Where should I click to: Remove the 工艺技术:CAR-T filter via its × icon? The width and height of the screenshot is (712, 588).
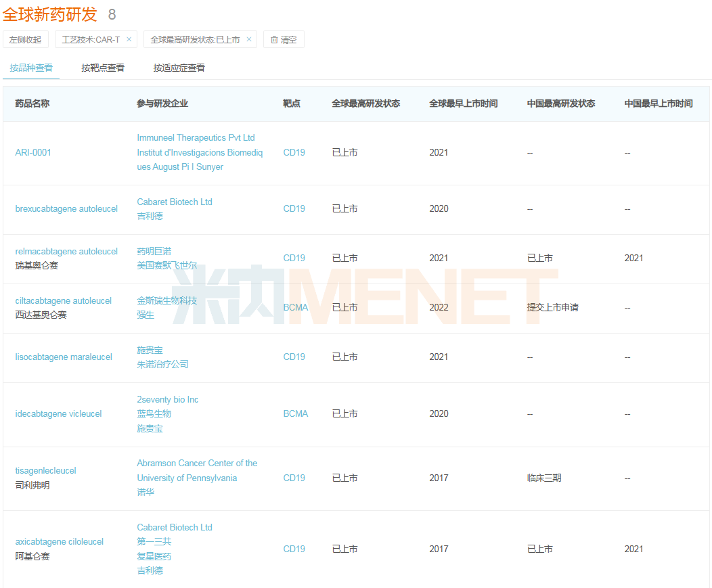coord(130,39)
